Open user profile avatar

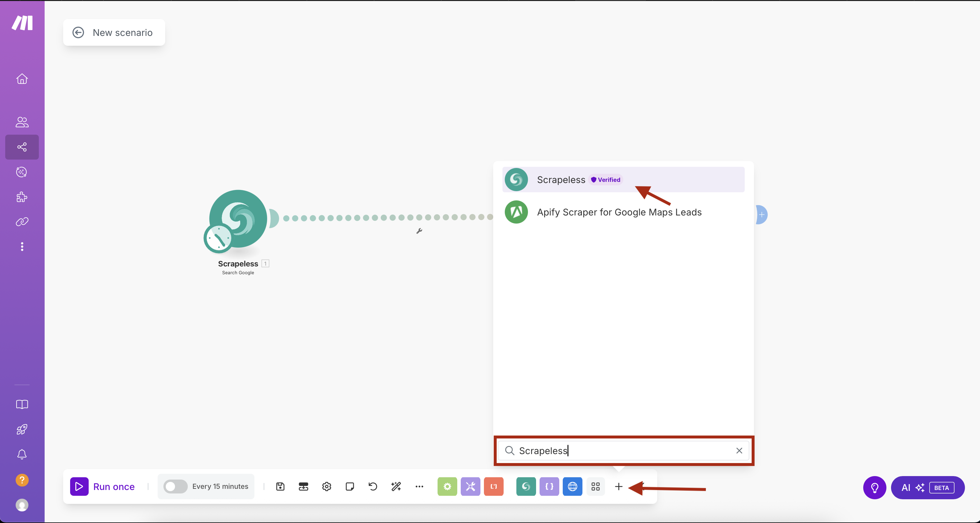(x=22, y=505)
